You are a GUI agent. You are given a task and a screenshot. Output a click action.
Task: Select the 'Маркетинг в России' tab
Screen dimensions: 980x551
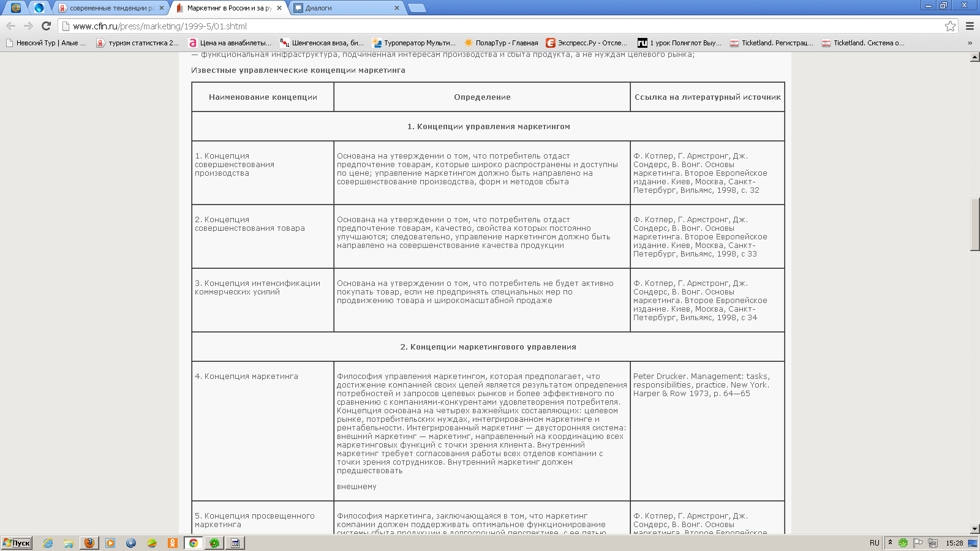click(x=228, y=8)
